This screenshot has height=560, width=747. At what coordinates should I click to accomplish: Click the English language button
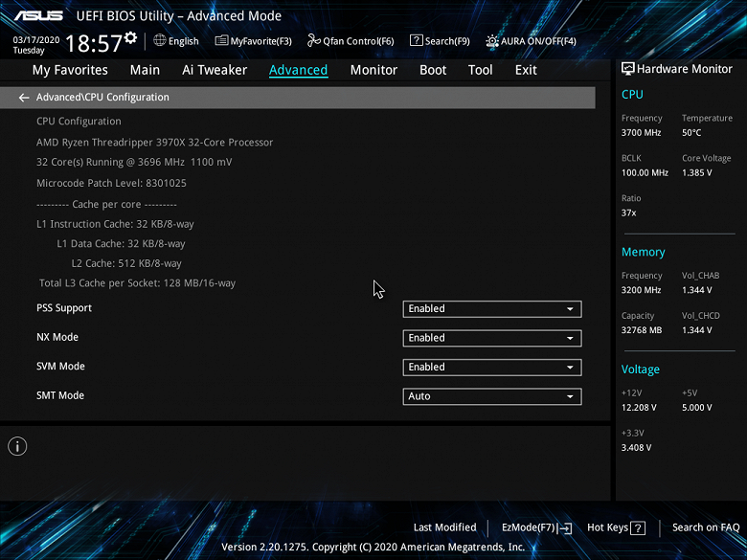[x=176, y=41]
